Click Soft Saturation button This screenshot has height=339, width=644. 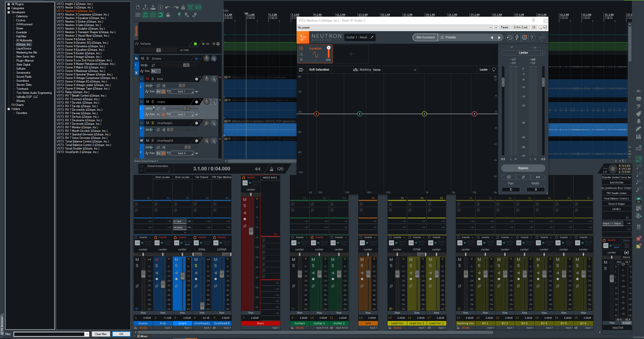tap(319, 70)
